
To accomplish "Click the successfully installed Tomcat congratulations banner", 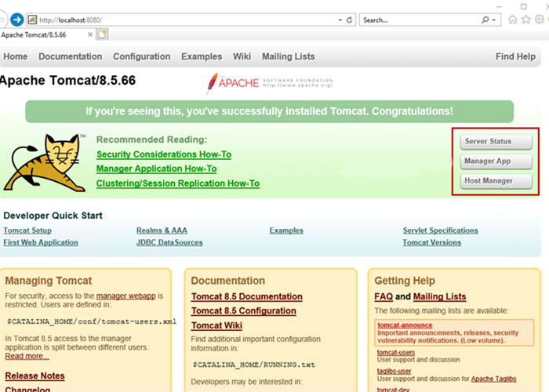I will (x=269, y=111).
